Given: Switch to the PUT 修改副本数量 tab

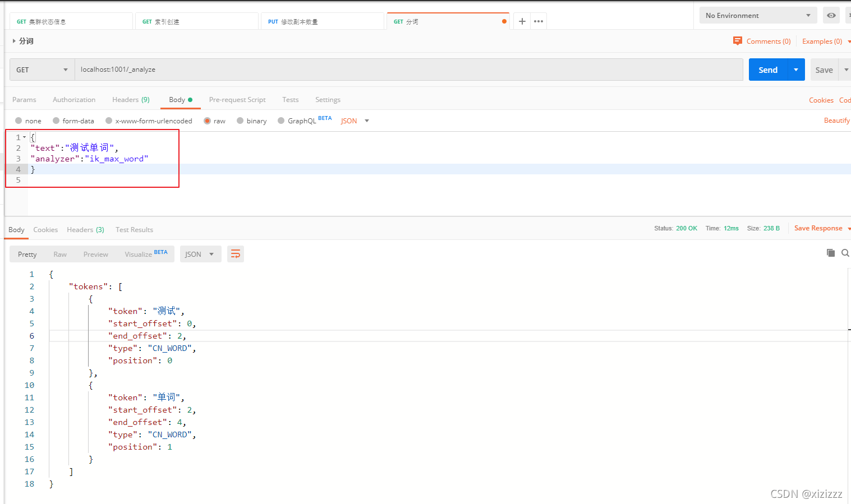Looking at the screenshot, I should (323, 21).
